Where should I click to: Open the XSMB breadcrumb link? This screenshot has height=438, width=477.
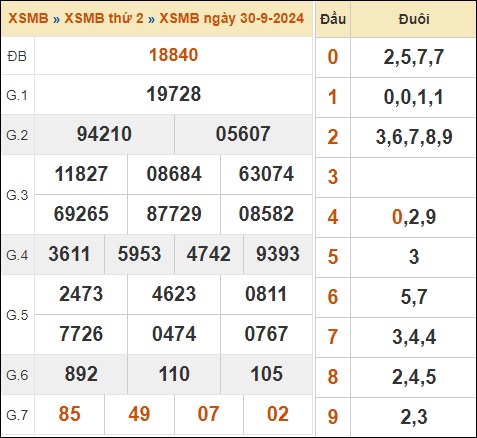(x=28, y=18)
